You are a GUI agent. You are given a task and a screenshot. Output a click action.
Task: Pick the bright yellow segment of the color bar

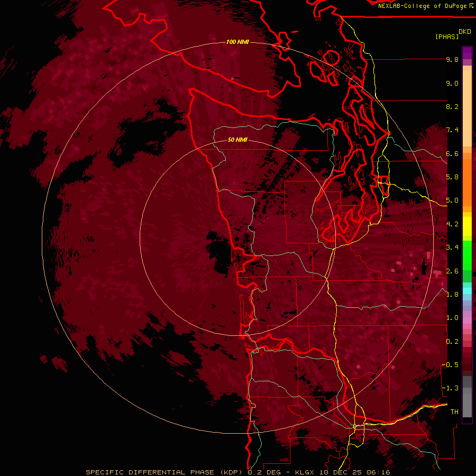coord(467,226)
